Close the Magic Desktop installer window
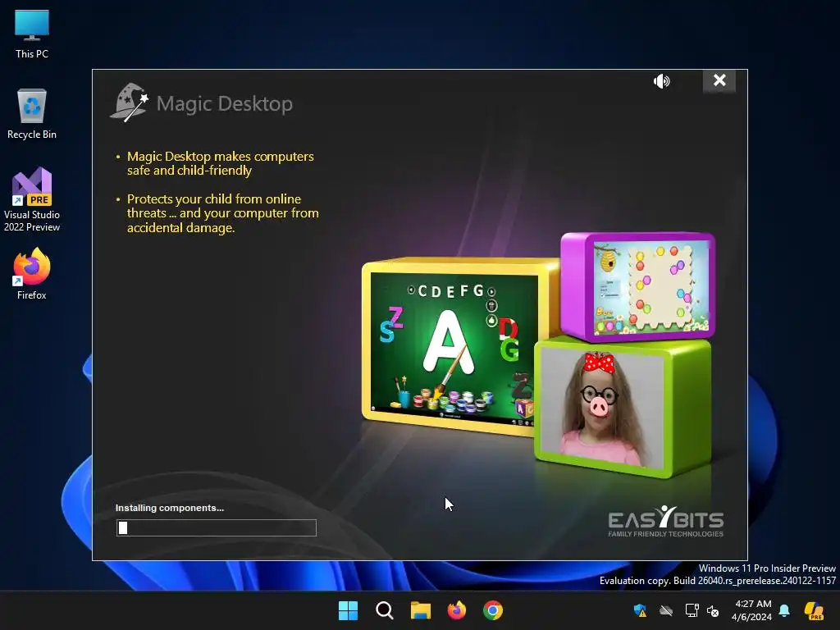This screenshot has height=630, width=840. [x=719, y=80]
